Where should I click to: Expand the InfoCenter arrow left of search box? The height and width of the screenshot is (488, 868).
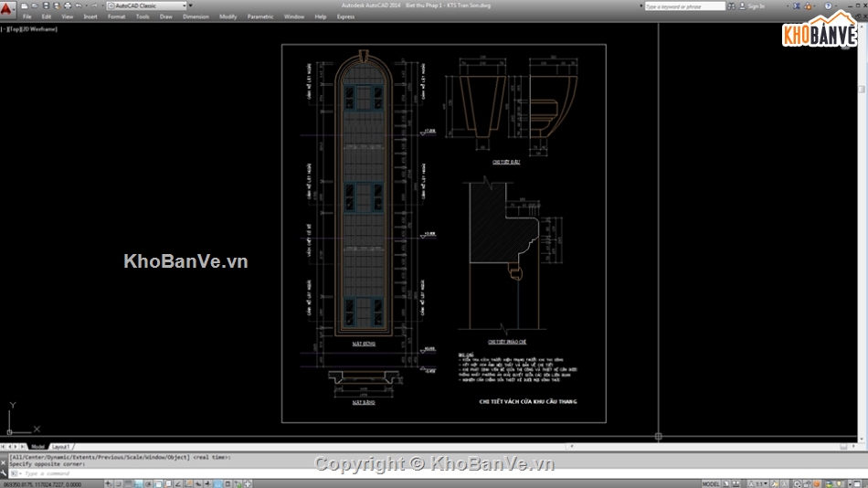click(x=641, y=6)
